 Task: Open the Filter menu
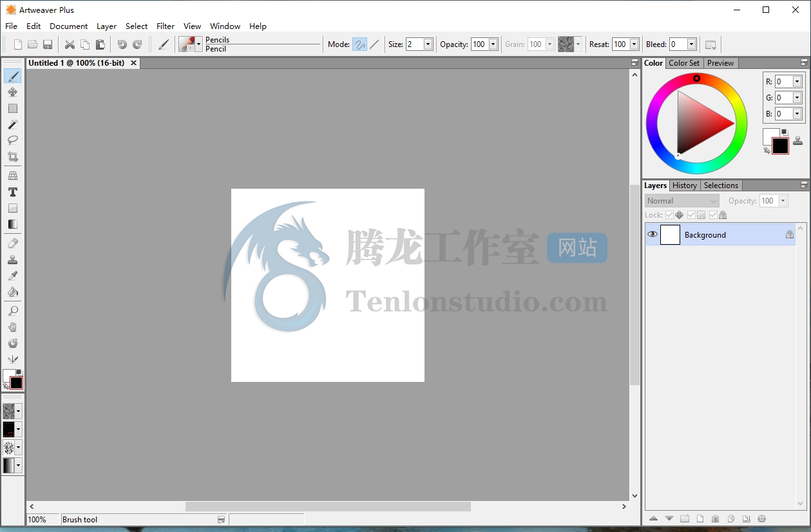(166, 26)
